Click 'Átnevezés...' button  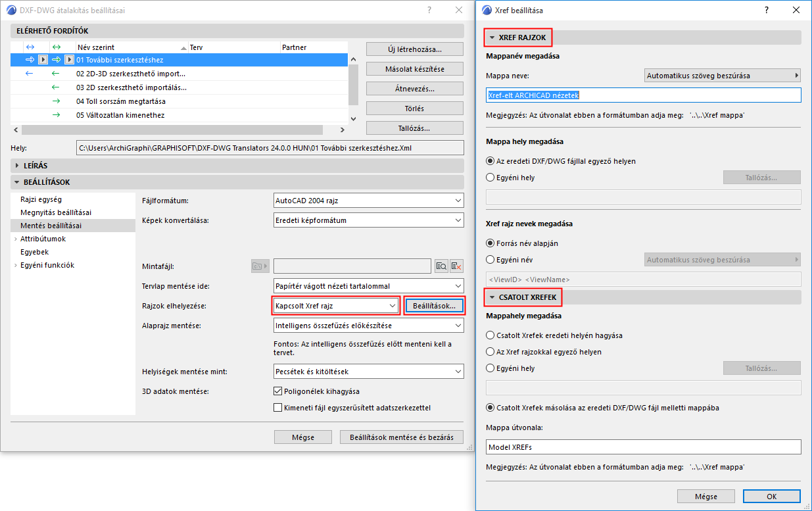click(x=415, y=89)
